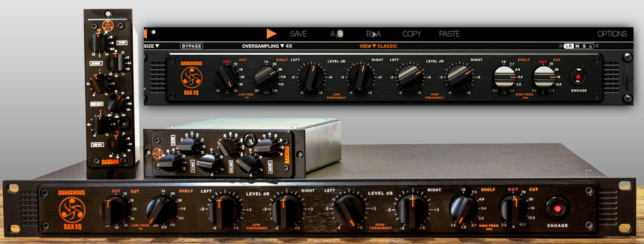Click the plugin HIGH FREQ kHz shelf knob

(504, 77)
